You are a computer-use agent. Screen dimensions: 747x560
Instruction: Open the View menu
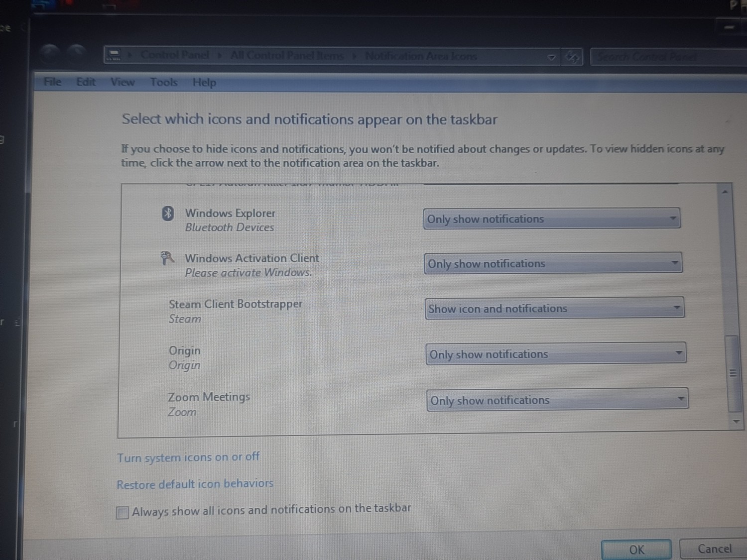[123, 82]
